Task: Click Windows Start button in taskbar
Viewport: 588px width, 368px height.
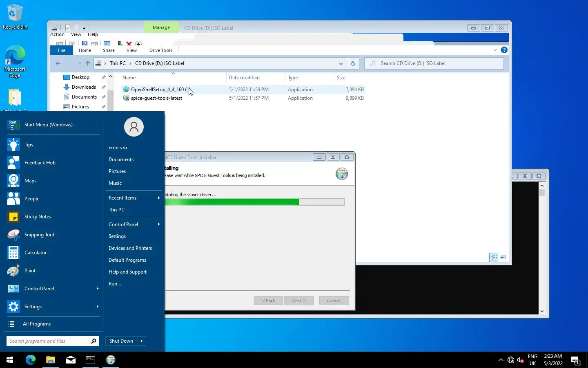Action: click(x=10, y=360)
